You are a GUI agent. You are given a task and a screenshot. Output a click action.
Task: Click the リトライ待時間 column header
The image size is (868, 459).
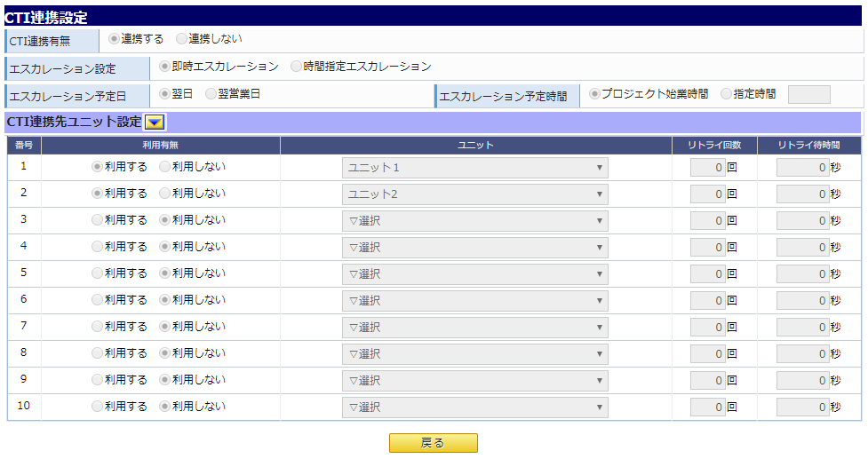click(808, 146)
